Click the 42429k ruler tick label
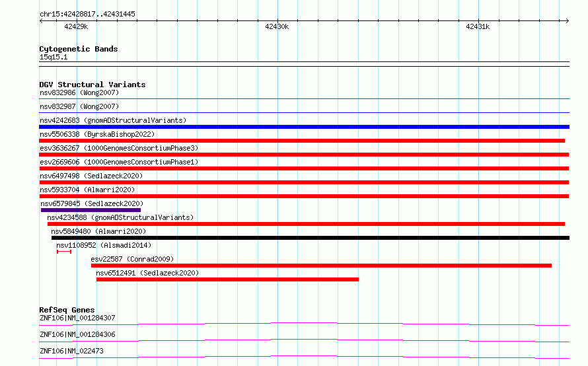The width and height of the screenshot is (588, 366). point(76,26)
